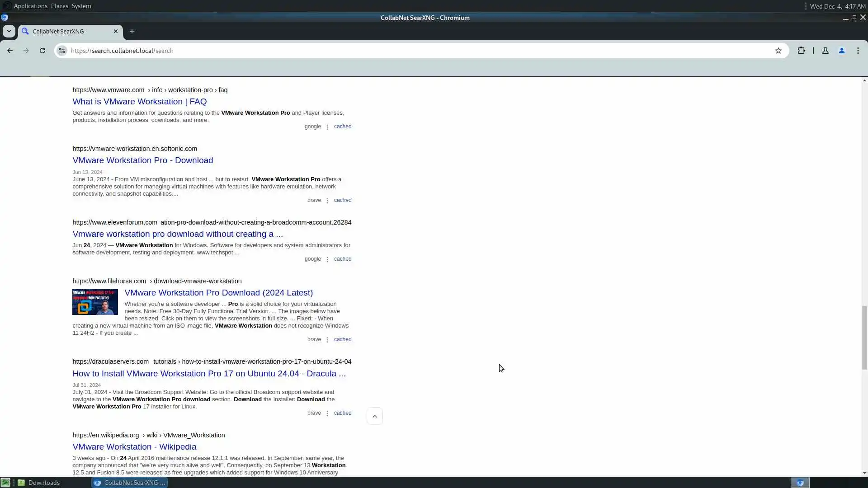Image resolution: width=868 pixels, height=488 pixels.
Task: Open the Applications menu
Action: pyautogui.click(x=30, y=6)
